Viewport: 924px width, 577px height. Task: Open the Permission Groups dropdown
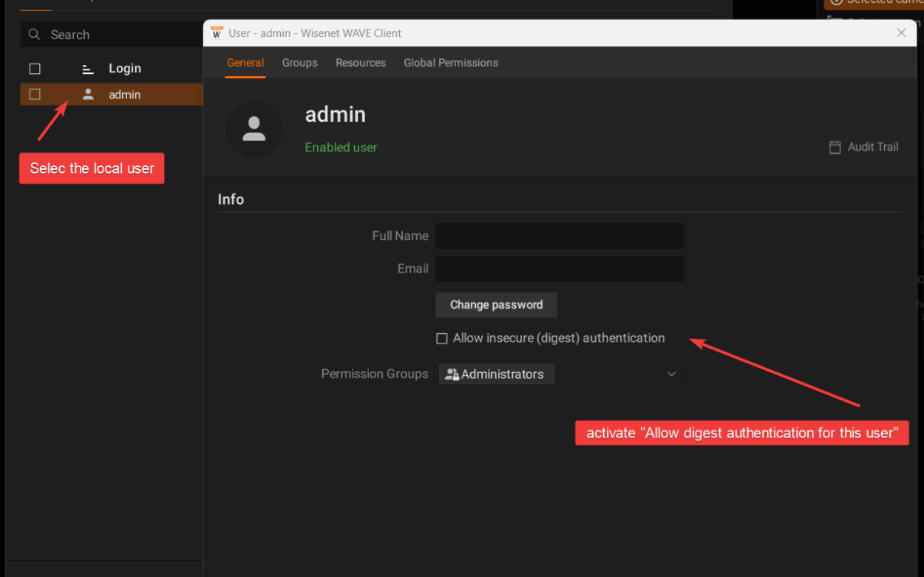560,375
